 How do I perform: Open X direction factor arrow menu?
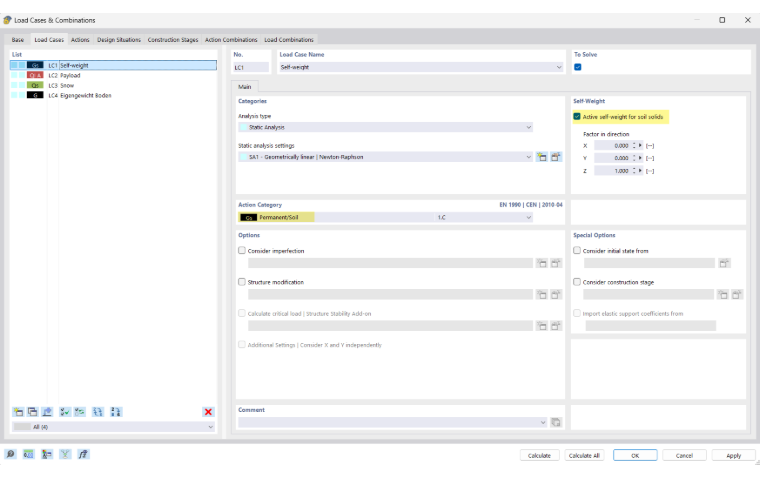click(640, 145)
